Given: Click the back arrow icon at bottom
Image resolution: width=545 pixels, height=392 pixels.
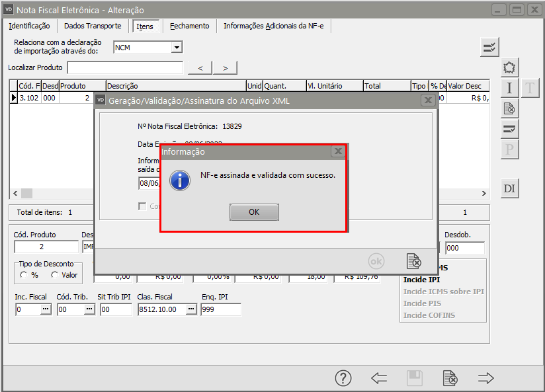Looking at the screenshot, I should (x=379, y=378).
